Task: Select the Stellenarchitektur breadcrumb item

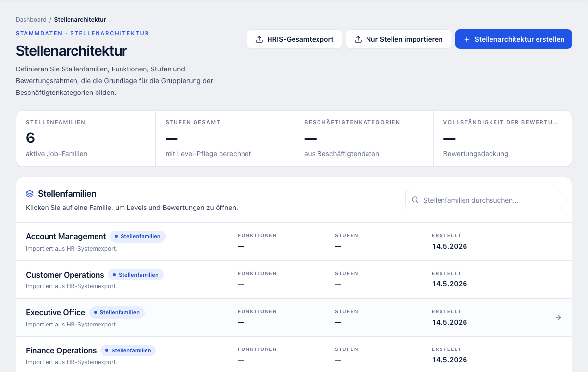Action: click(80, 20)
